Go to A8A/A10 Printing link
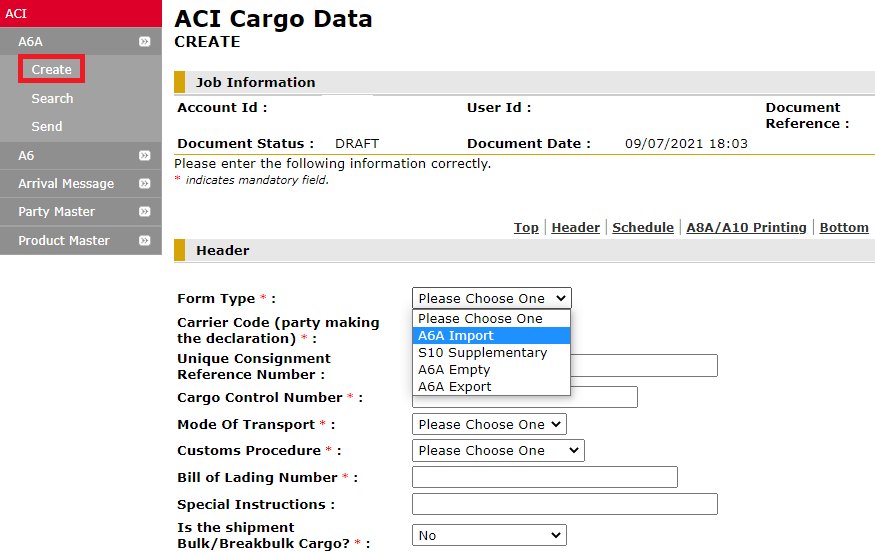Image resolution: width=875 pixels, height=552 pixels. [x=746, y=228]
